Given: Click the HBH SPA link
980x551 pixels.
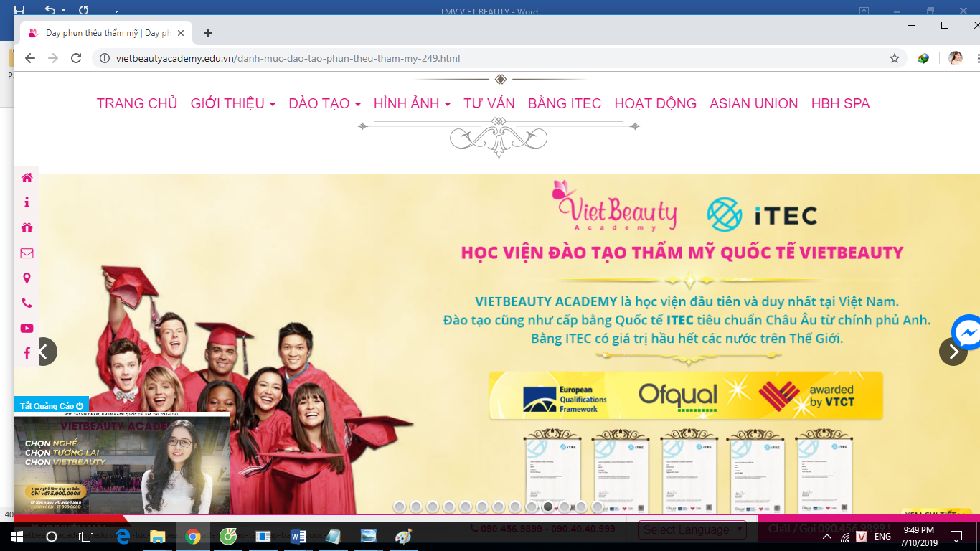Looking at the screenshot, I should (x=840, y=104).
